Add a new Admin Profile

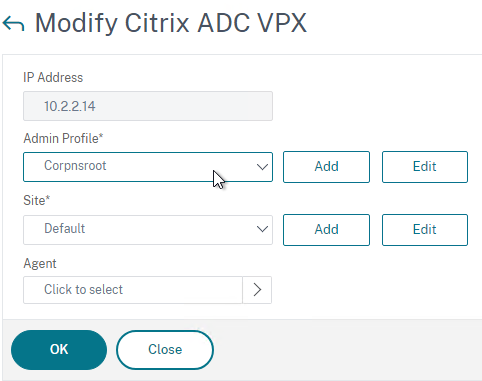[x=326, y=167]
